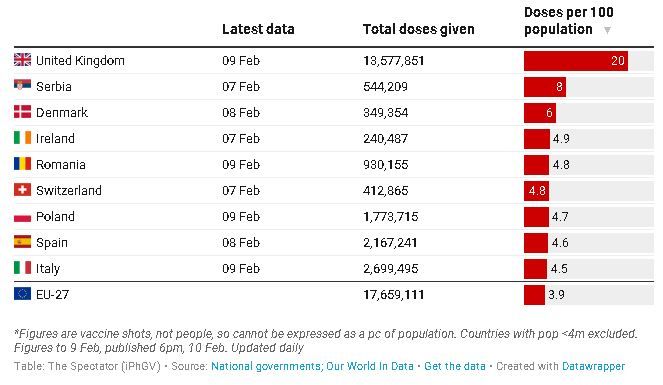This screenshot has width=663, height=385.
Task: Select the 13,577,851 total doses cell
Action: tap(394, 61)
